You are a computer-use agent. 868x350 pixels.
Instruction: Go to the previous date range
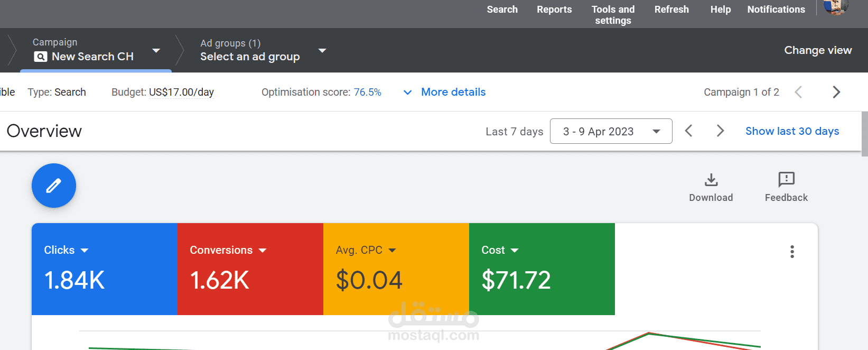[688, 131]
